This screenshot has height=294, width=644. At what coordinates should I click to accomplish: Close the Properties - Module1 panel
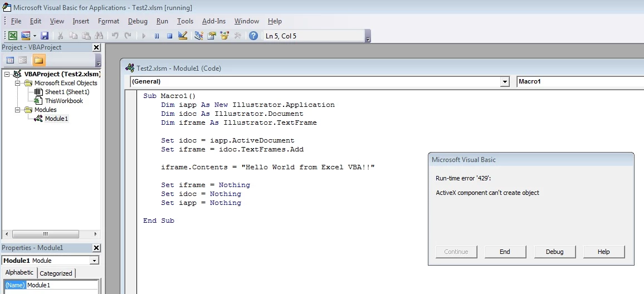96,248
